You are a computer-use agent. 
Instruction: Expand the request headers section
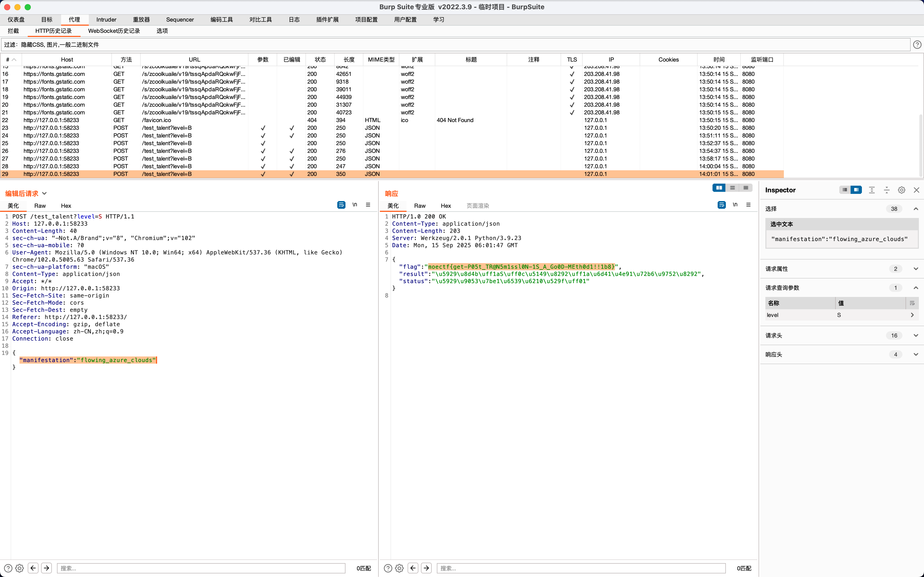916,335
